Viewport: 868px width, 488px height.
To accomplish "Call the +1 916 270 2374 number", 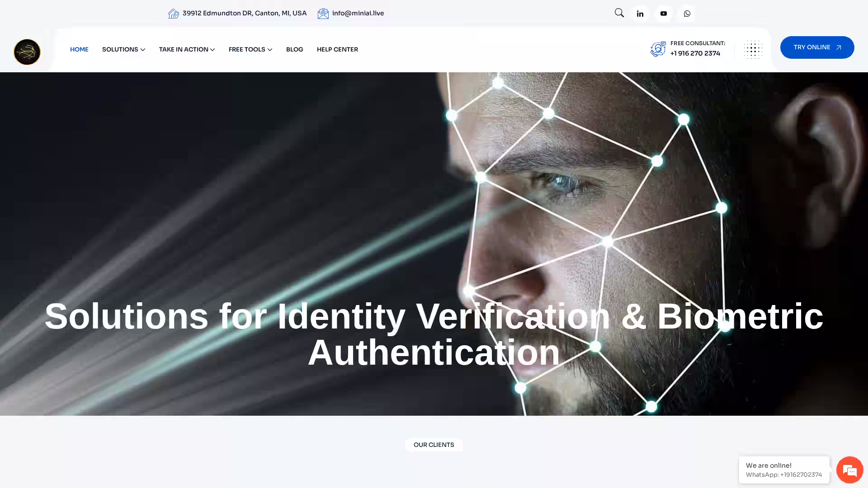I will click(695, 53).
